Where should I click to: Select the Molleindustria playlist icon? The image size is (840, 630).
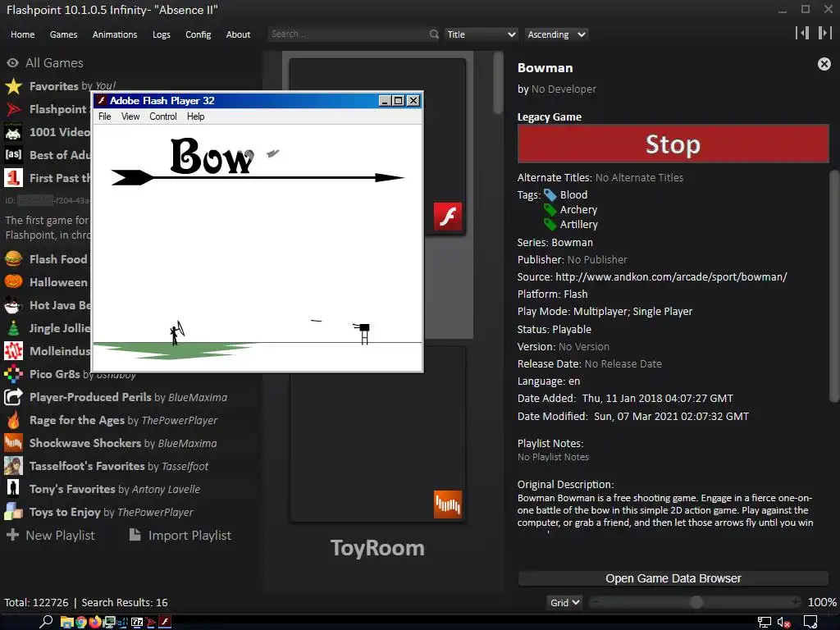(13, 351)
